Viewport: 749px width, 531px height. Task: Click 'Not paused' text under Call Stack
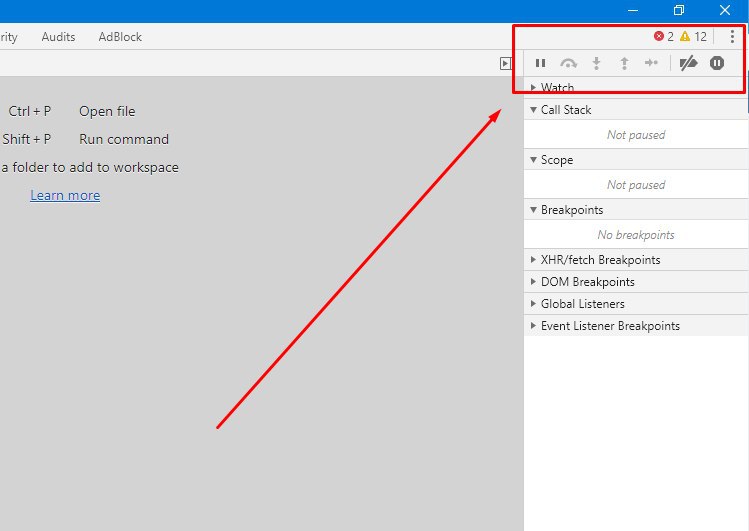[636, 135]
